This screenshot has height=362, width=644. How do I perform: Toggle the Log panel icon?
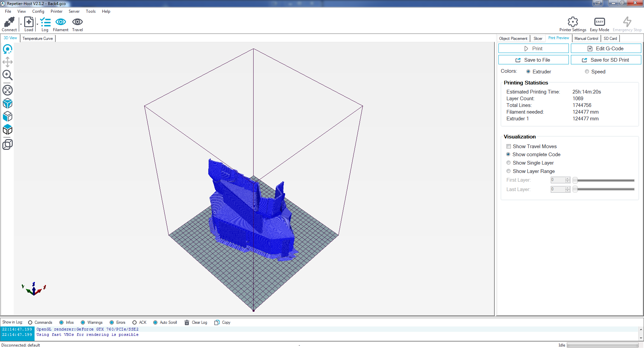point(45,22)
